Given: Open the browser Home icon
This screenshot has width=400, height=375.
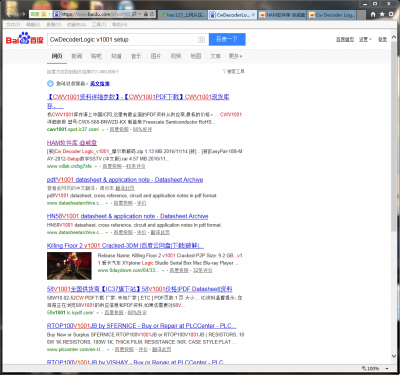Looking at the screenshot, I should point(373,14).
